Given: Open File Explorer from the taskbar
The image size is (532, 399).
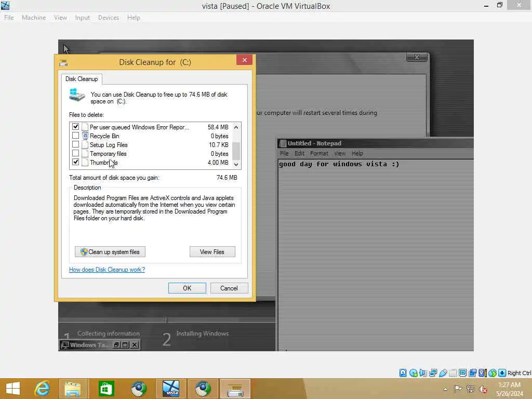Looking at the screenshot, I should [73, 389].
